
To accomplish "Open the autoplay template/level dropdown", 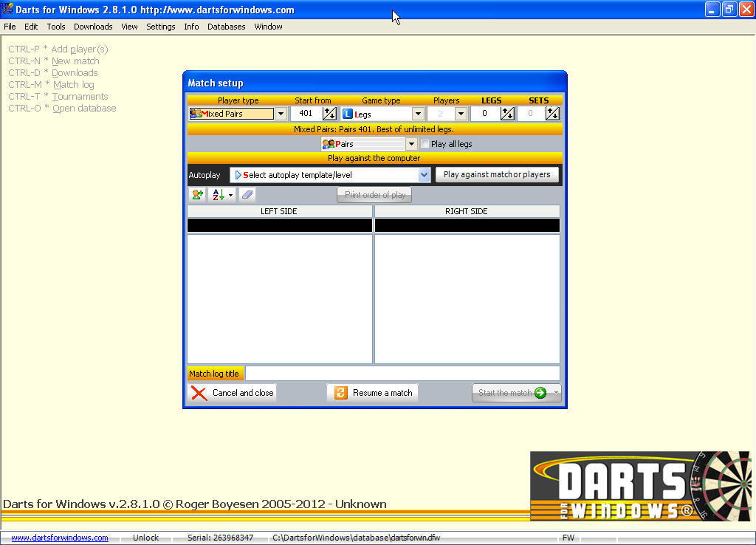I will tap(424, 175).
